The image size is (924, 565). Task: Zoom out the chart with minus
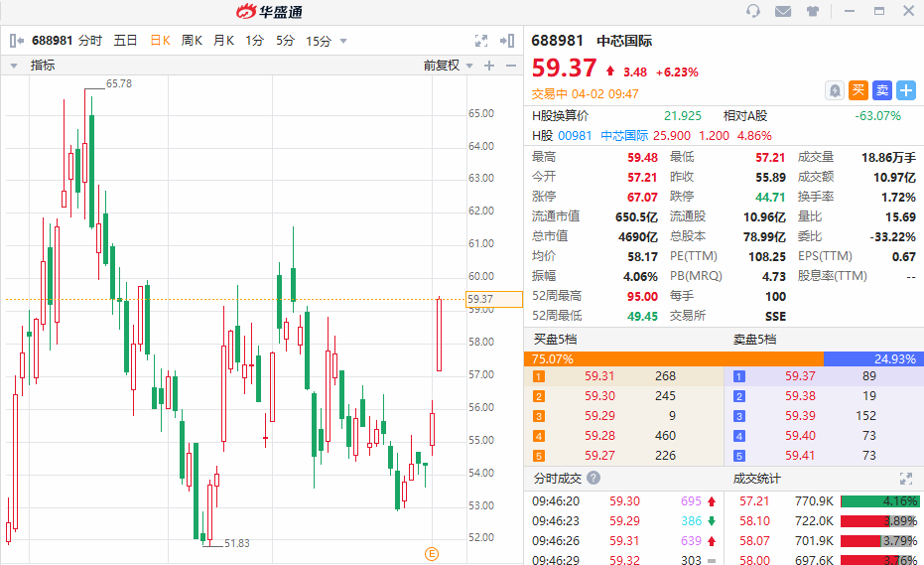click(x=511, y=66)
